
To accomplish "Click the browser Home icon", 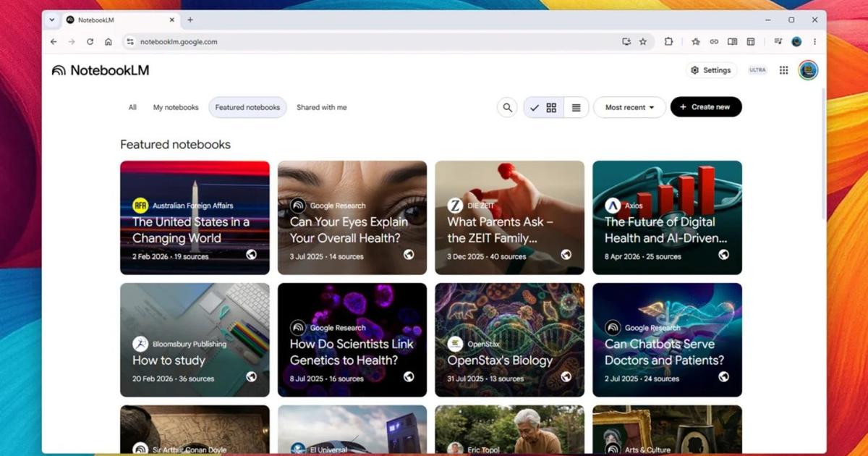I will coord(109,42).
